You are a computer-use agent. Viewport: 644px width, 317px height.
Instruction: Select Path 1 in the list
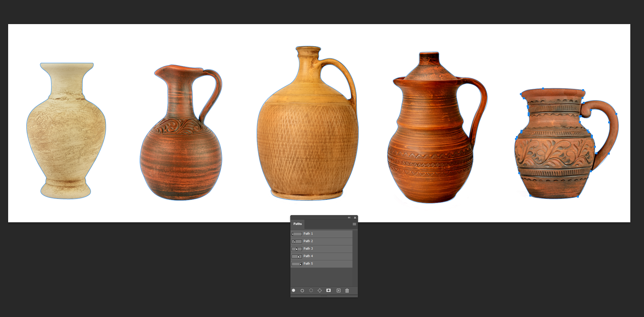(308, 234)
